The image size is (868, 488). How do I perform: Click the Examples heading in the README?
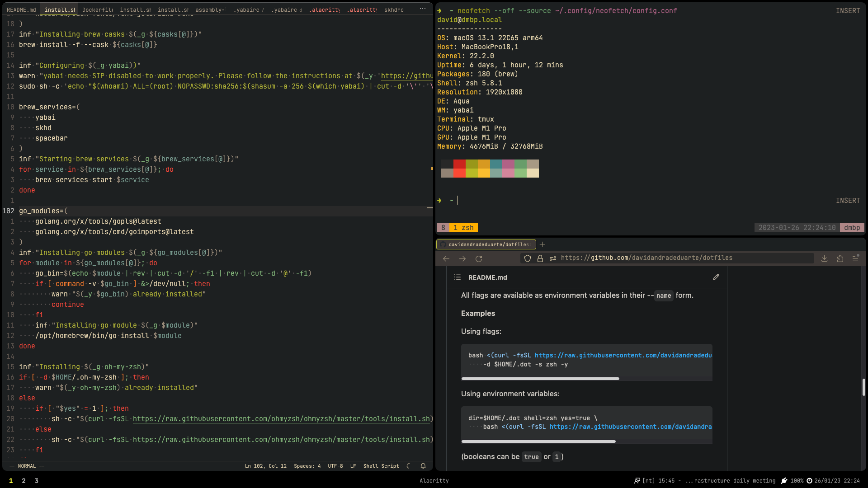click(478, 313)
